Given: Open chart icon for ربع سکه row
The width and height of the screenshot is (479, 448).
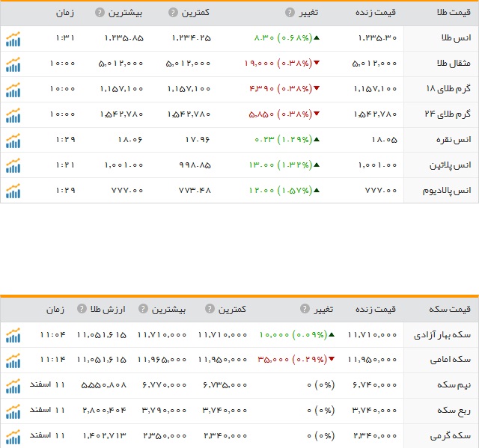Looking at the screenshot, I should 13,411.
